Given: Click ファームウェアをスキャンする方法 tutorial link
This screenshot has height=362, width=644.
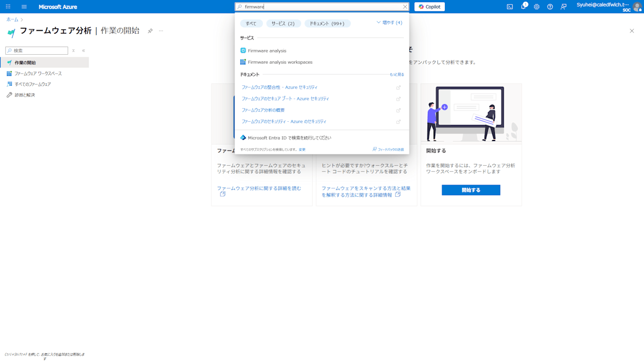Looking at the screenshot, I should point(366,191).
